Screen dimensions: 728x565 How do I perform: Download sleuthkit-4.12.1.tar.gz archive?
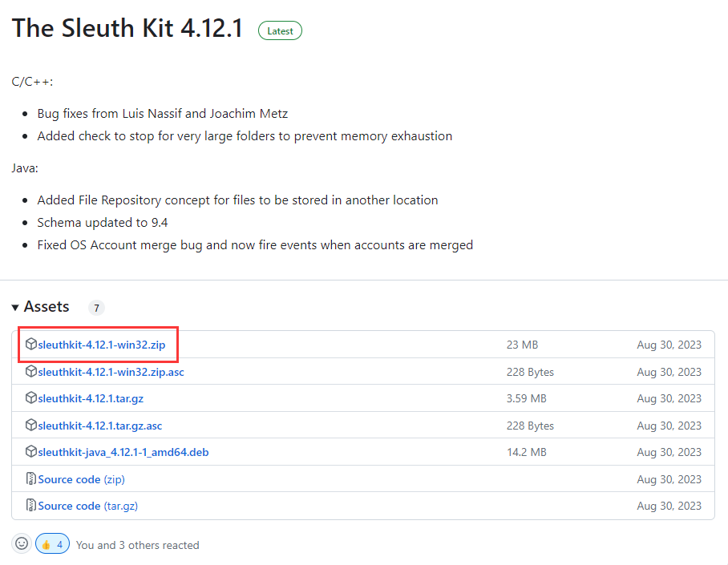[x=91, y=398]
